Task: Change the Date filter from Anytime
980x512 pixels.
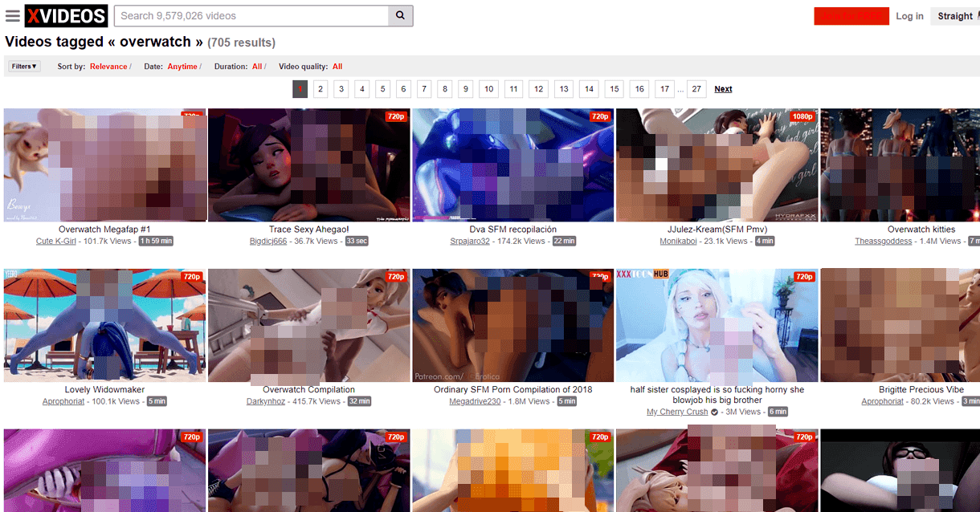Action: (x=182, y=67)
